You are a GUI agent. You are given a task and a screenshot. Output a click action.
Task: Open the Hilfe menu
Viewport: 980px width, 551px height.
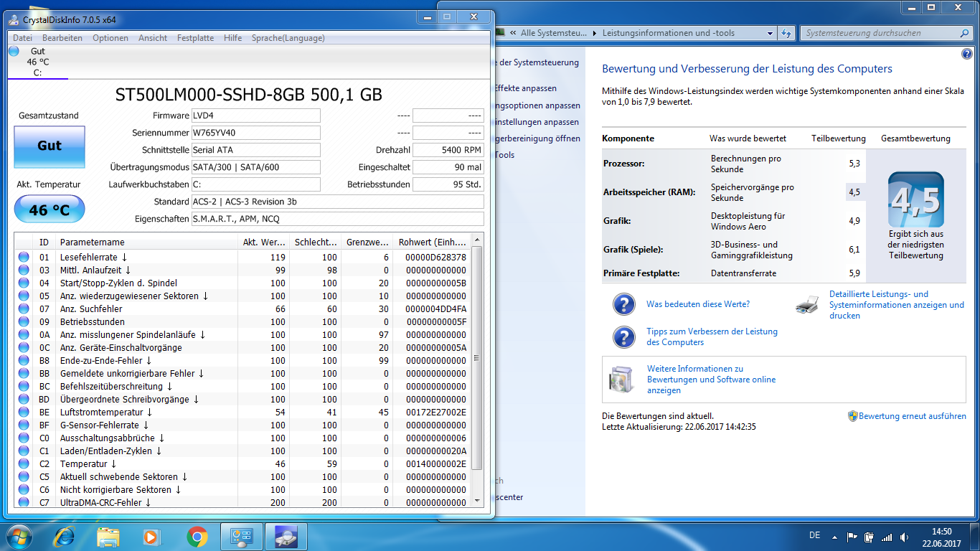pos(232,38)
